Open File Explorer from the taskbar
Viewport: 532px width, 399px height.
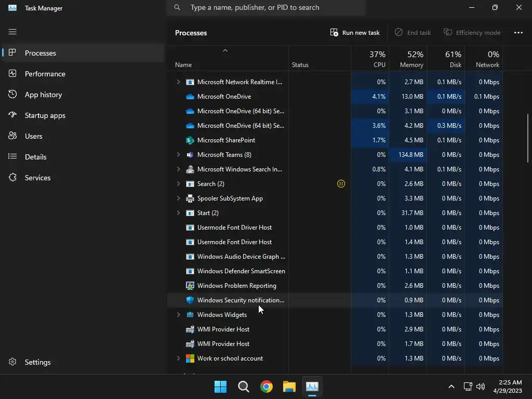coord(289,387)
